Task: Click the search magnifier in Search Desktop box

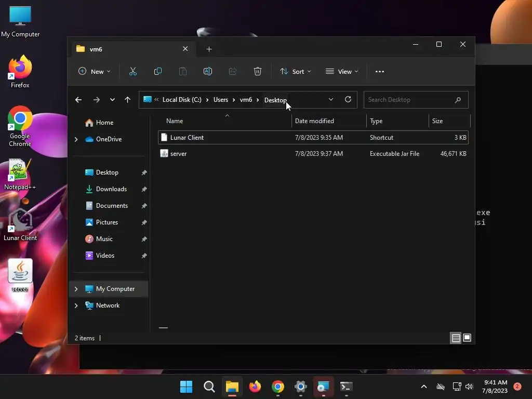Action: pyautogui.click(x=458, y=100)
